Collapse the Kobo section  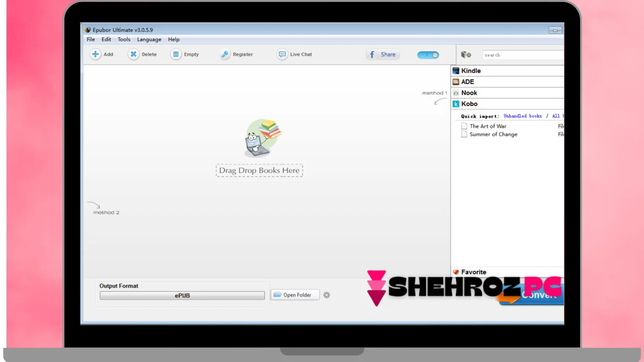(508, 104)
